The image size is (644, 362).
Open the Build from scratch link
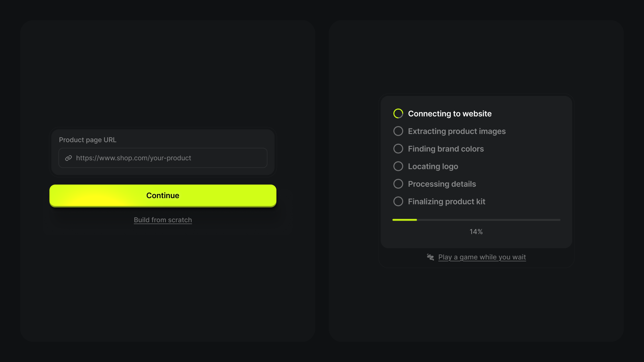point(163,220)
